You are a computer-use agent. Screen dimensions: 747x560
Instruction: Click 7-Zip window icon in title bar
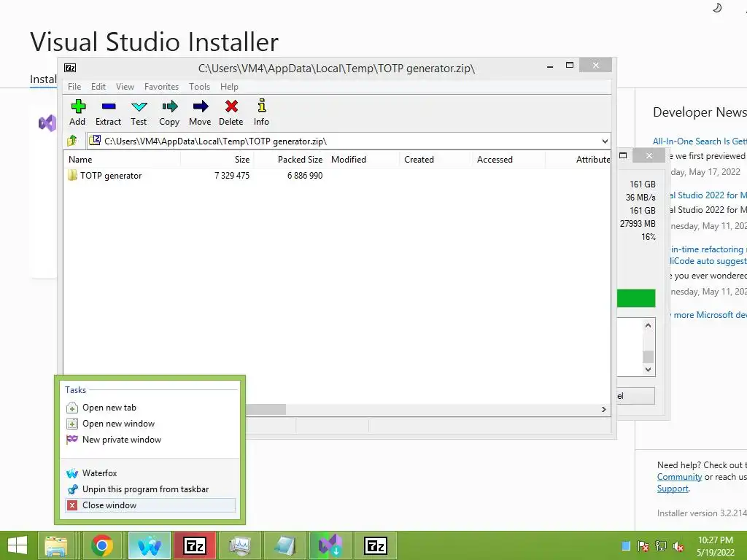click(70, 68)
